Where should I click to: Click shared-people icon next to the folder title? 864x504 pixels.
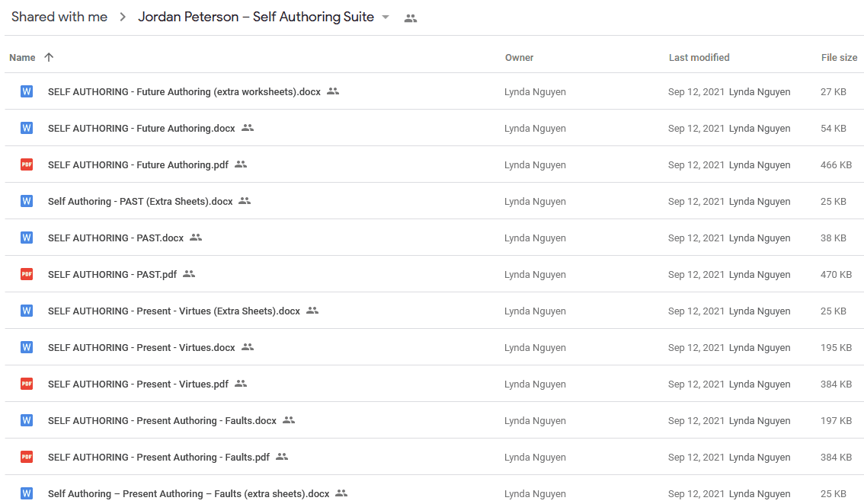(411, 18)
